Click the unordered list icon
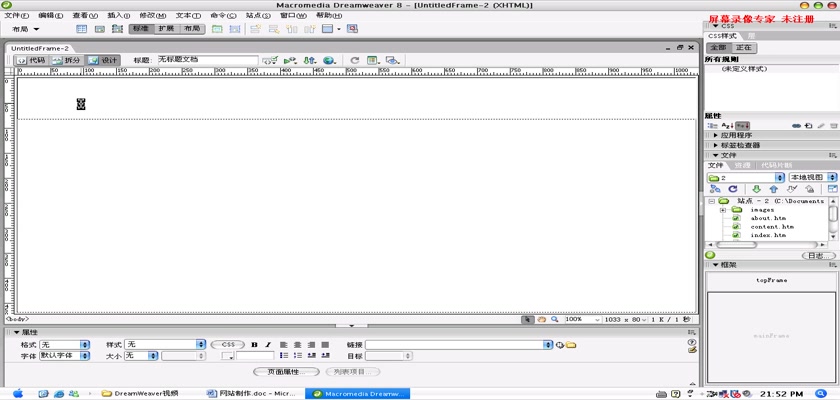 coord(284,356)
